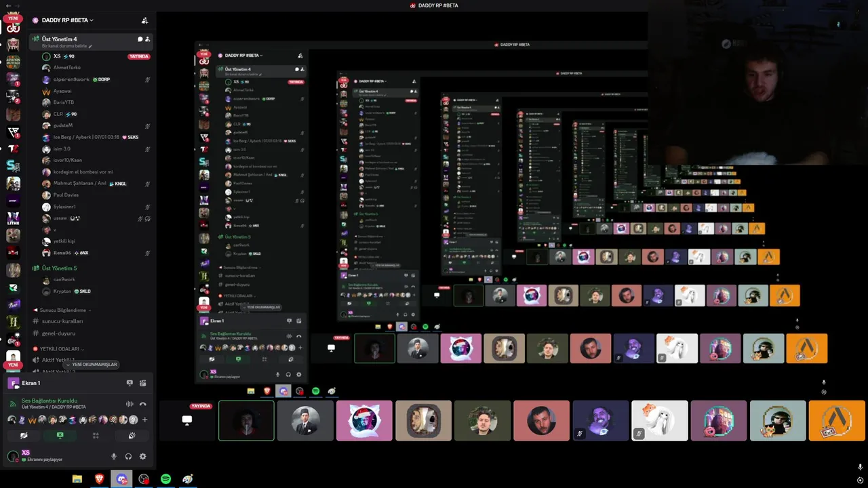Collapse the YETKİLİ ODALARI category
This screenshot has height=488, width=868.
(60, 349)
